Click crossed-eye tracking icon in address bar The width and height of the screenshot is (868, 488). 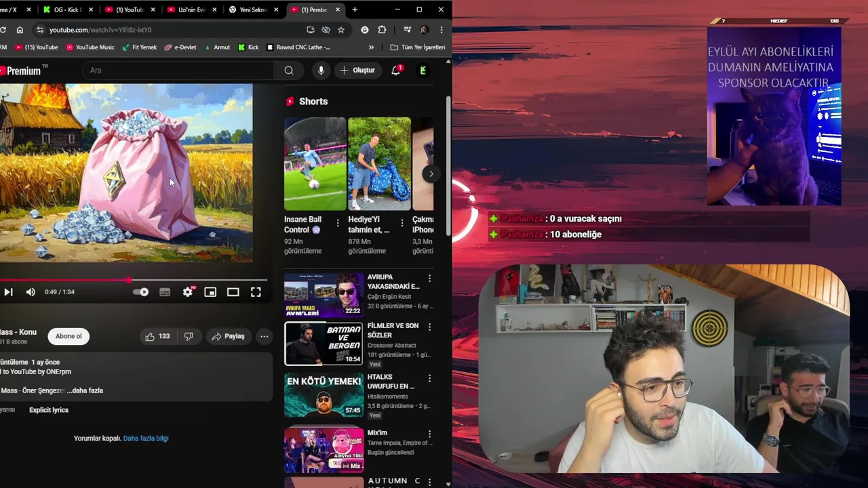tap(326, 30)
